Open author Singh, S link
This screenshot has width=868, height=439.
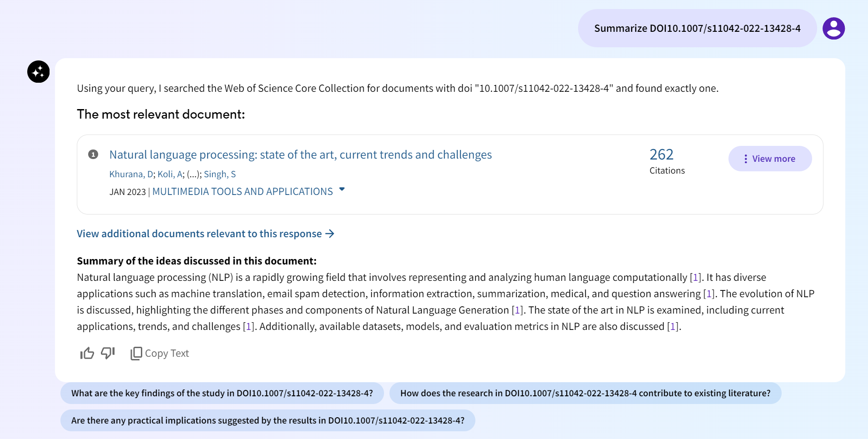tap(220, 174)
